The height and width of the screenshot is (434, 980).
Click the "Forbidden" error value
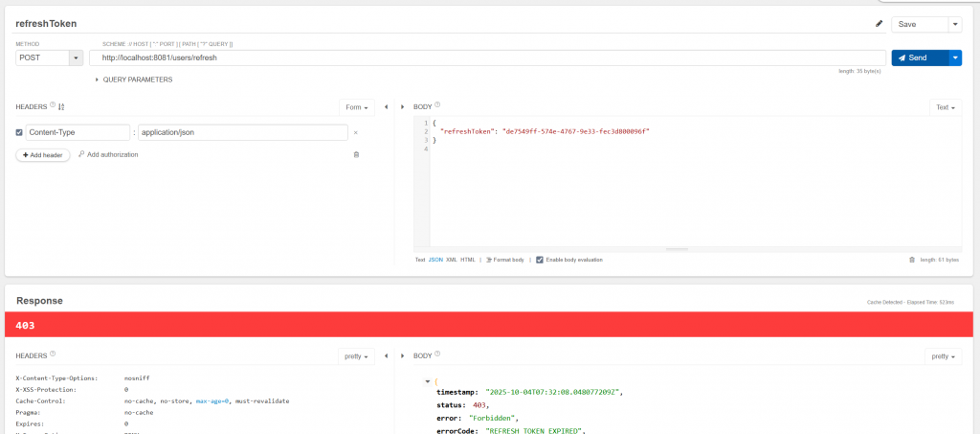pos(494,418)
